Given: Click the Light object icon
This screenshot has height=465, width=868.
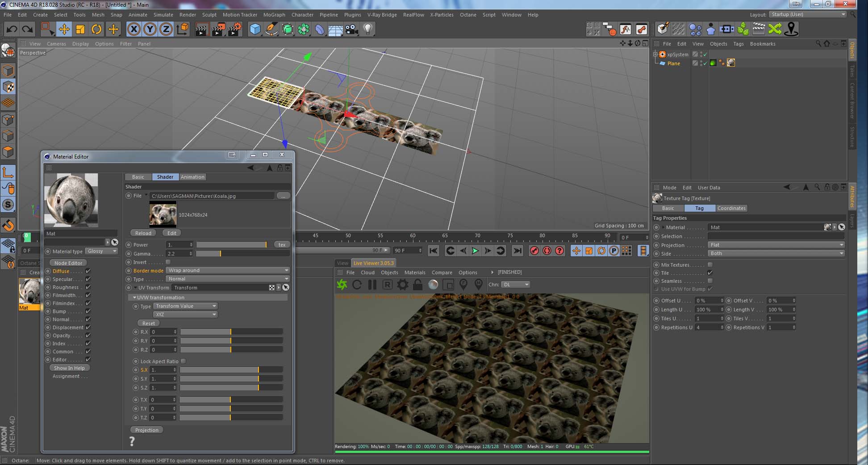Looking at the screenshot, I should pos(367,29).
